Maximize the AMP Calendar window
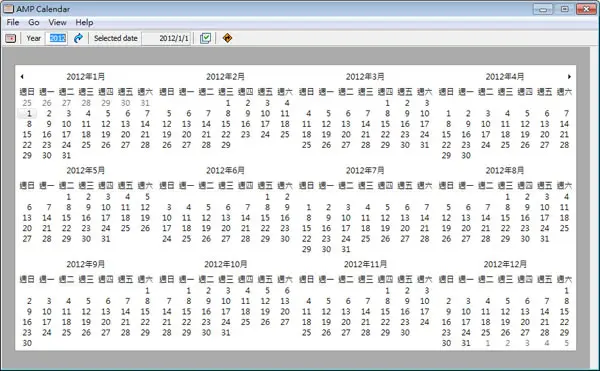Image resolution: width=600 pixels, height=371 pixels. pyautogui.click(x=564, y=9)
